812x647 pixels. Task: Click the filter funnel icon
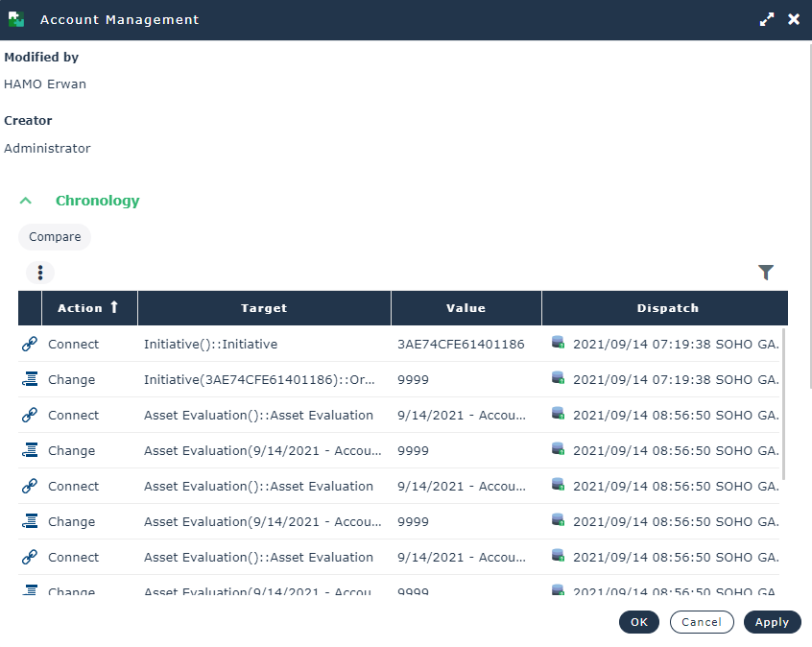tap(765, 273)
